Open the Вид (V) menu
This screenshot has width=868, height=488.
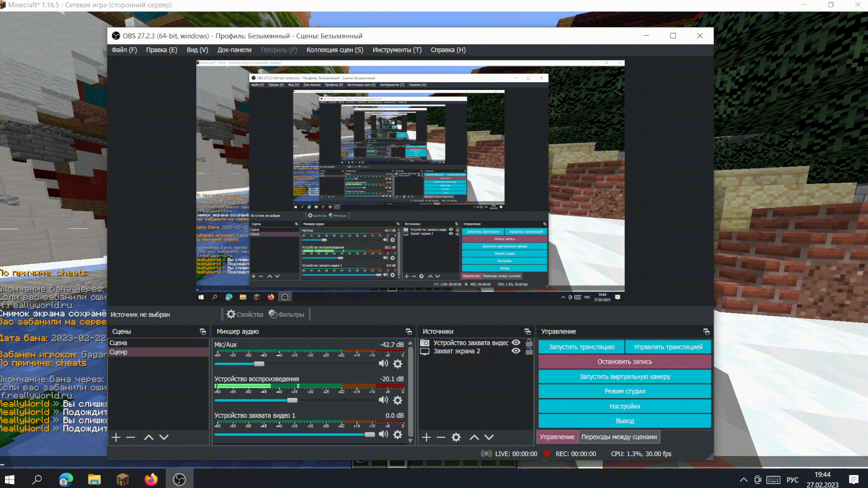pyautogui.click(x=198, y=50)
